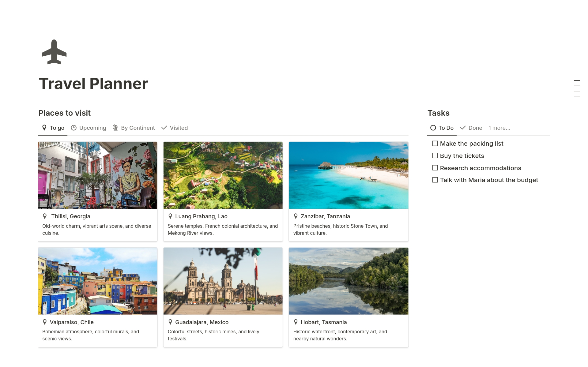The width and height of the screenshot is (588, 367).
Task: Switch to the By Continent view
Action: pyautogui.click(x=134, y=128)
